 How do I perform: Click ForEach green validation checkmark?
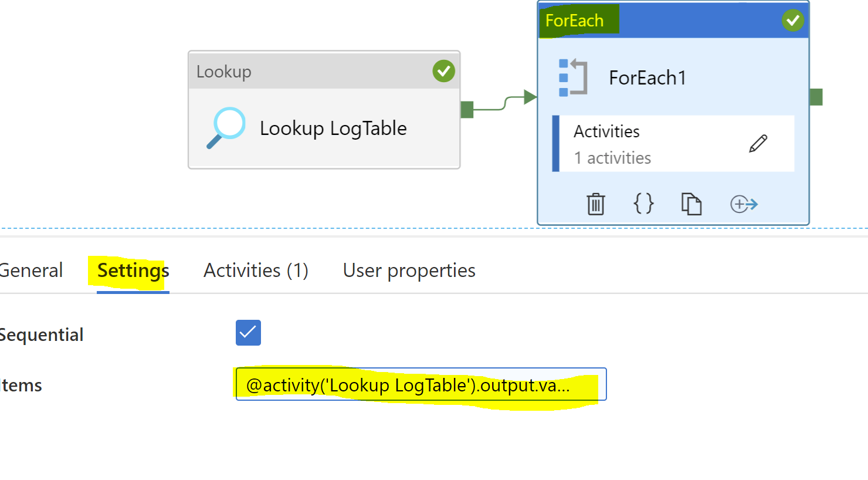point(792,21)
